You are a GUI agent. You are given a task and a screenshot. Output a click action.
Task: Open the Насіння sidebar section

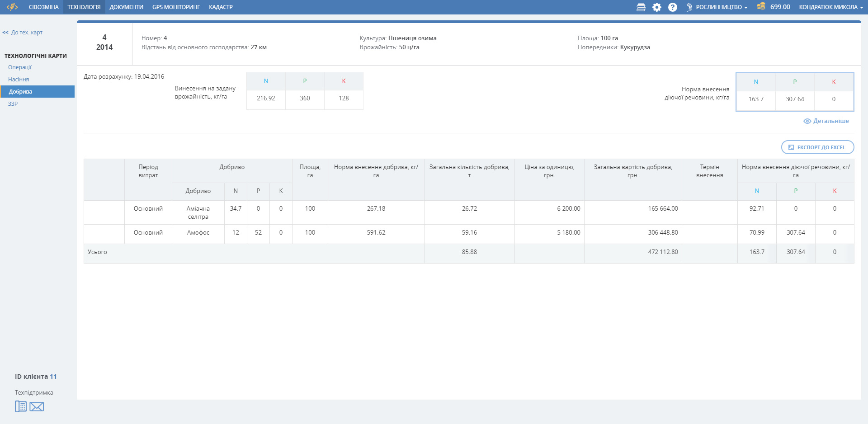click(19, 80)
